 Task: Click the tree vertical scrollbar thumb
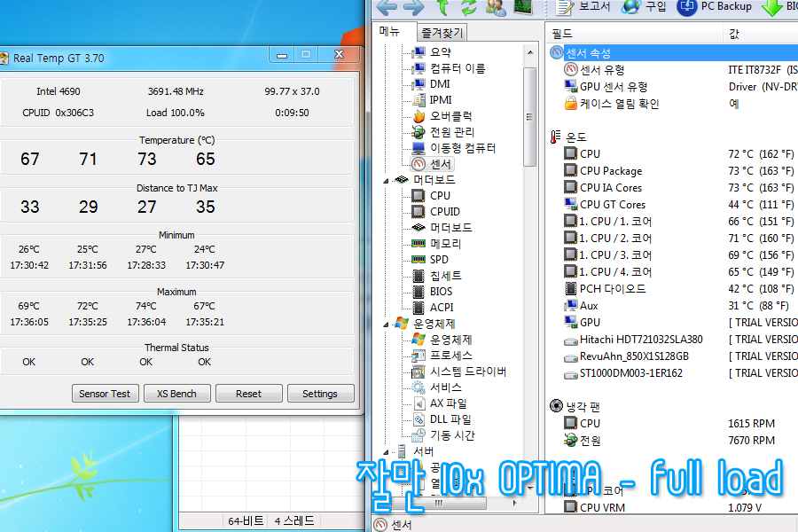click(530, 116)
